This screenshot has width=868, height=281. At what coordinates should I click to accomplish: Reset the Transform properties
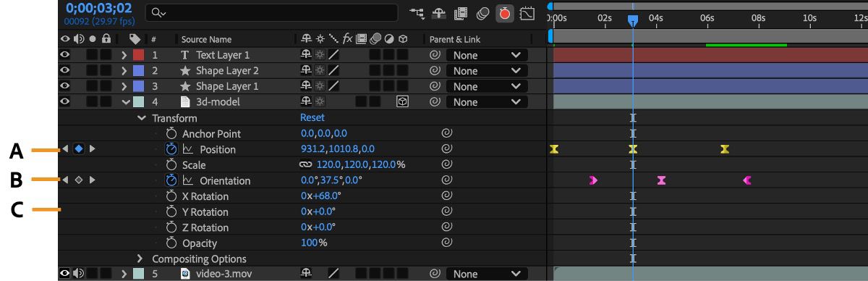pyautogui.click(x=312, y=117)
